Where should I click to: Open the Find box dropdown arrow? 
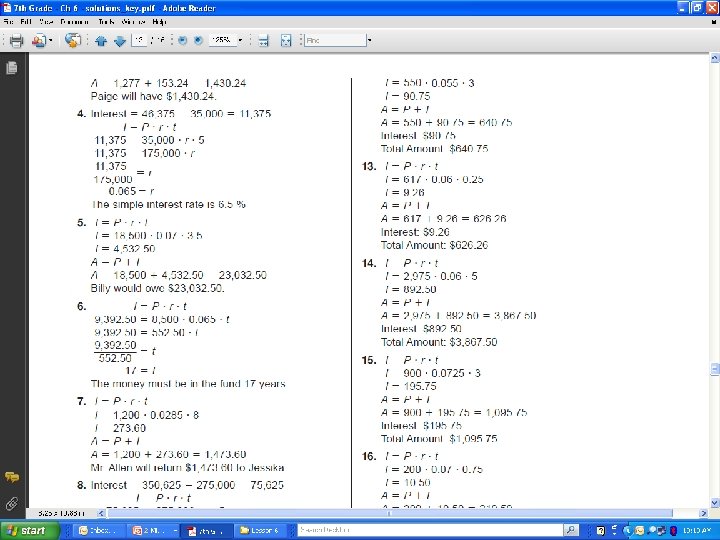pyautogui.click(x=369, y=40)
